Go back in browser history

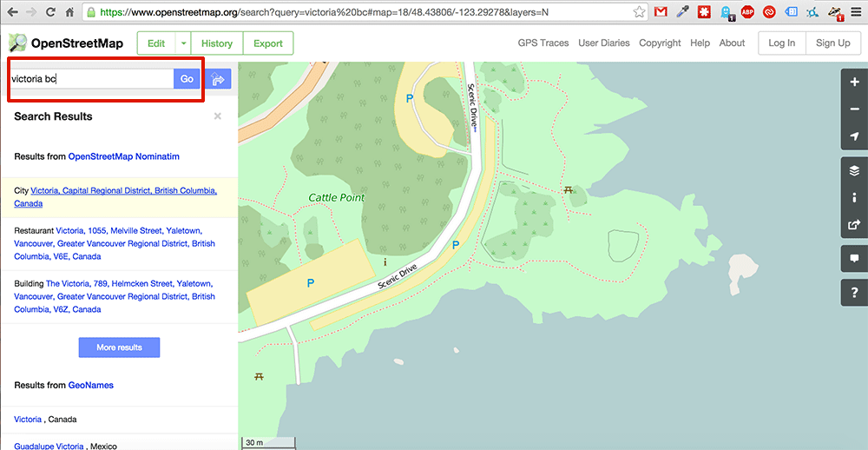[11, 11]
